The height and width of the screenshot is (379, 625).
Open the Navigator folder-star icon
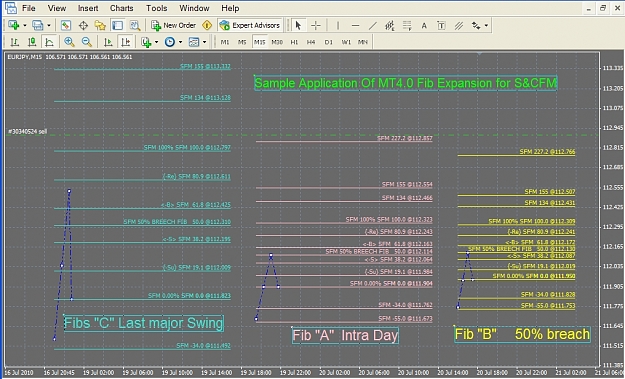coord(100,26)
